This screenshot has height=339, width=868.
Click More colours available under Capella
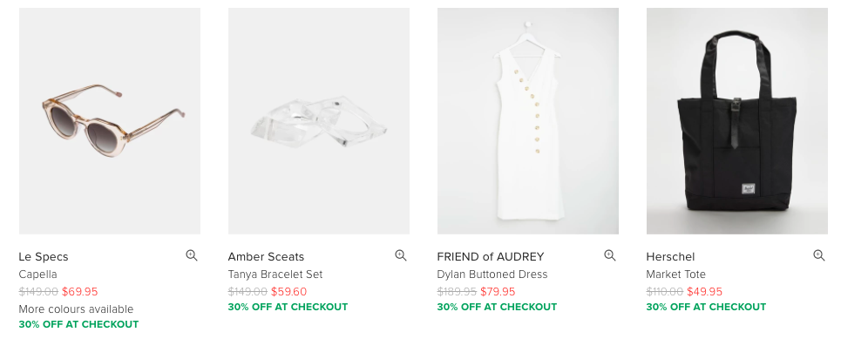click(x=76, y=309)
